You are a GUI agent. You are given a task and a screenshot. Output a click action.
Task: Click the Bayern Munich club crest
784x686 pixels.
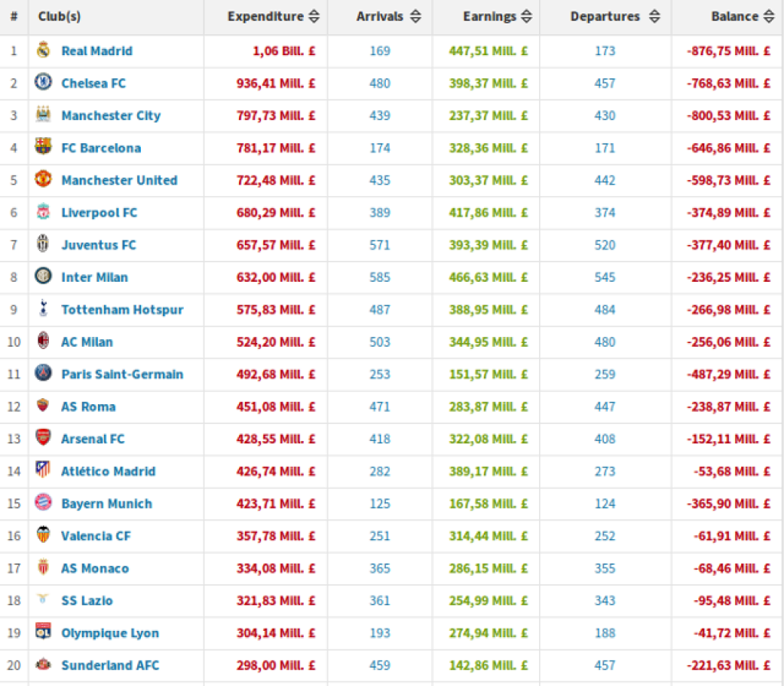pyautogui.click(x=44, y=502)
